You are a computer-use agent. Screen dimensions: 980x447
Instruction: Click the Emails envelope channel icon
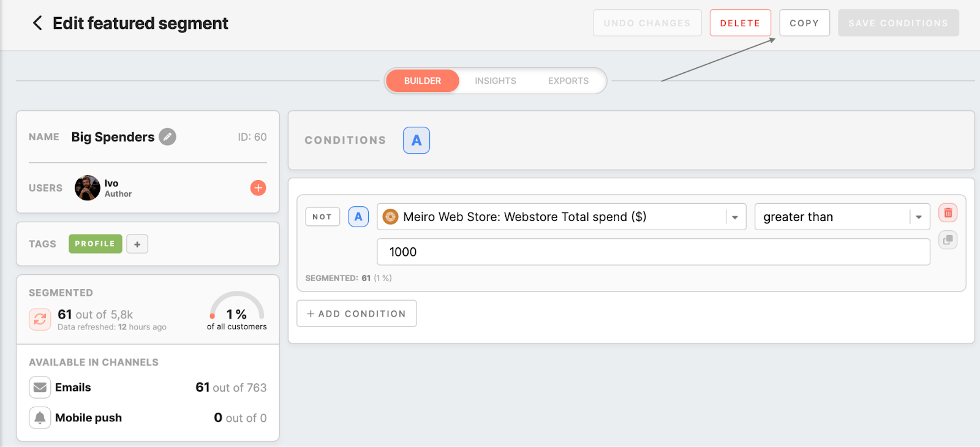tap(40, 388)
